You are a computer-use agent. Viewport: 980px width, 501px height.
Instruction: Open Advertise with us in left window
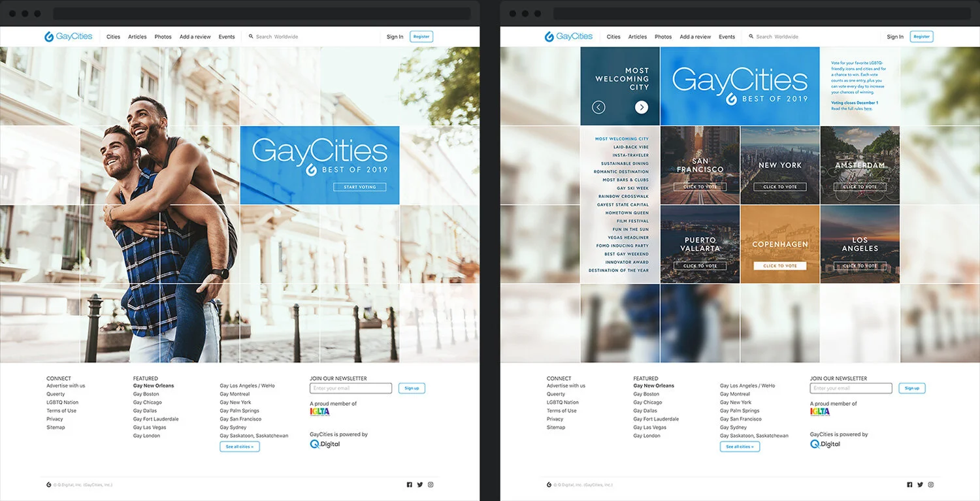[65, 386]
